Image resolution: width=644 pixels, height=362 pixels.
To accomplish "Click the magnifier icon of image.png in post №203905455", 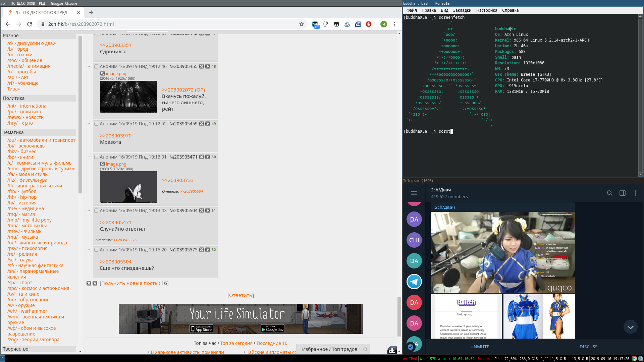I will point(103,73).
